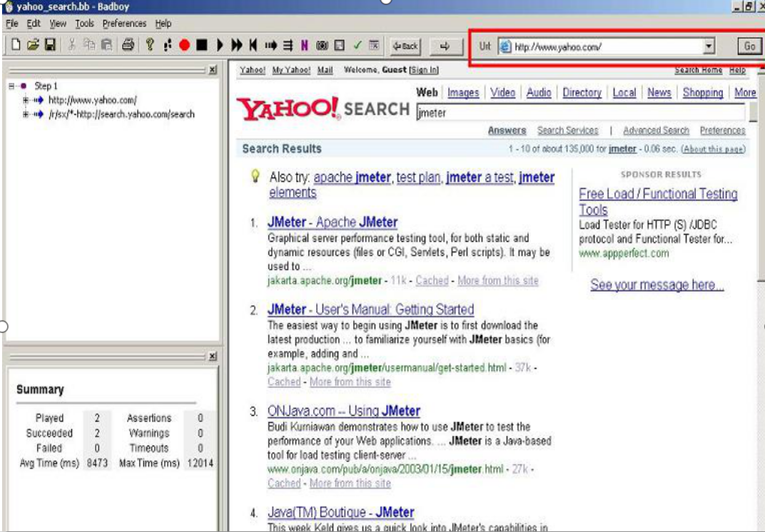Click the browser Back button
Viewport: 765px width, 532px height.
point(405,46)
